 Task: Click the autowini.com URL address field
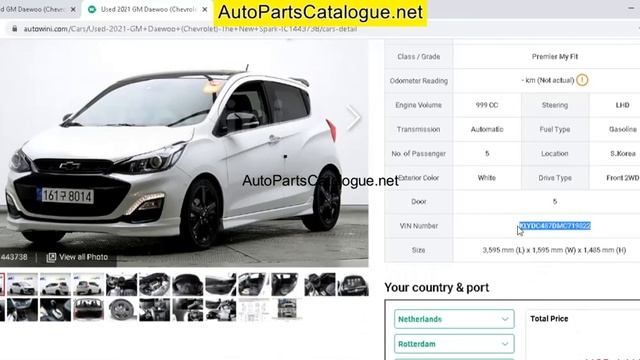click(190, 29)
